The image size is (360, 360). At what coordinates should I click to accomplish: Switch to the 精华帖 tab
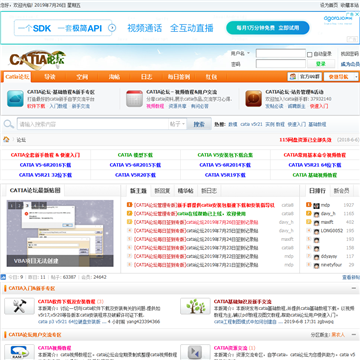[186, 191]
